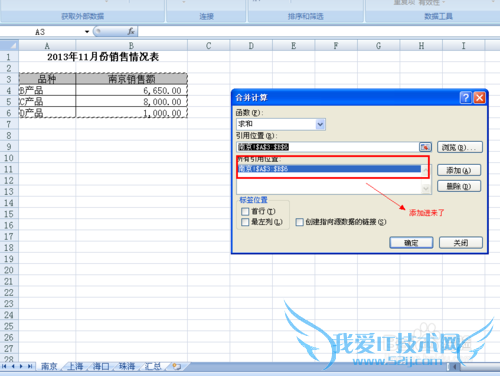Click the 数据工具 ribbon group label
The width and height of the screenshot is (500, 376).
coord(438,16)
